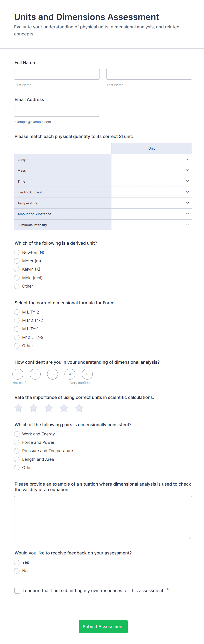Select M L T^-2 dimensional formula
This screenshot has height=644, width=204.
click(x=17, y=312)
